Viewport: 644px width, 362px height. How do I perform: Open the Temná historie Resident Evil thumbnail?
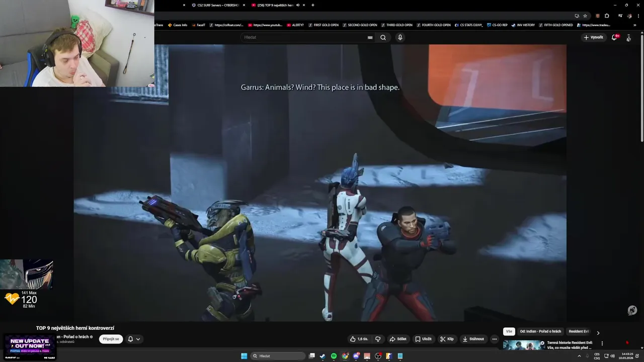tap(523, 345)
